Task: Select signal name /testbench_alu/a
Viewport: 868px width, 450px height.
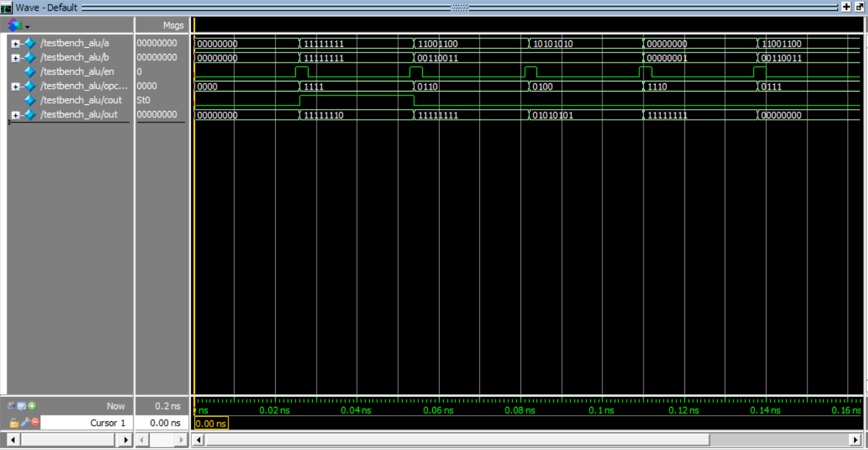Action: tap(75, 43)
